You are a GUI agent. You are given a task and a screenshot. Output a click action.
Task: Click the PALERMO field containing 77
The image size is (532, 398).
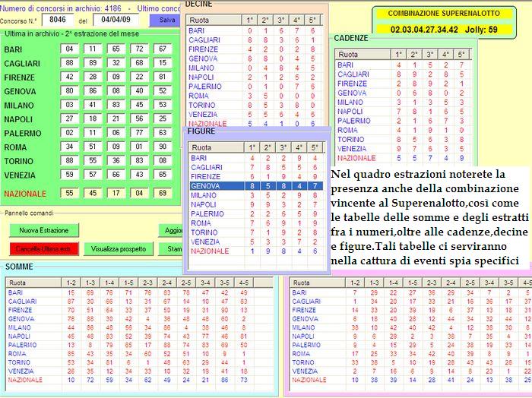139,133
